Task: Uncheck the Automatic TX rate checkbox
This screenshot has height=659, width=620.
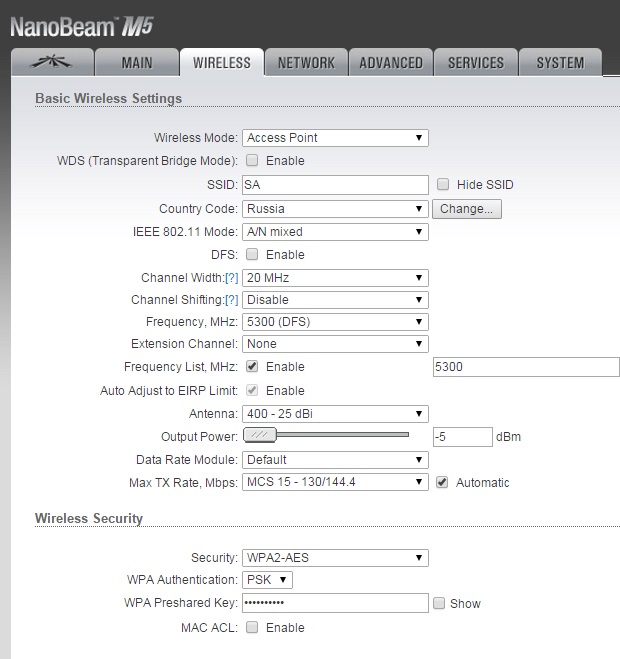Action: (442, 482)
